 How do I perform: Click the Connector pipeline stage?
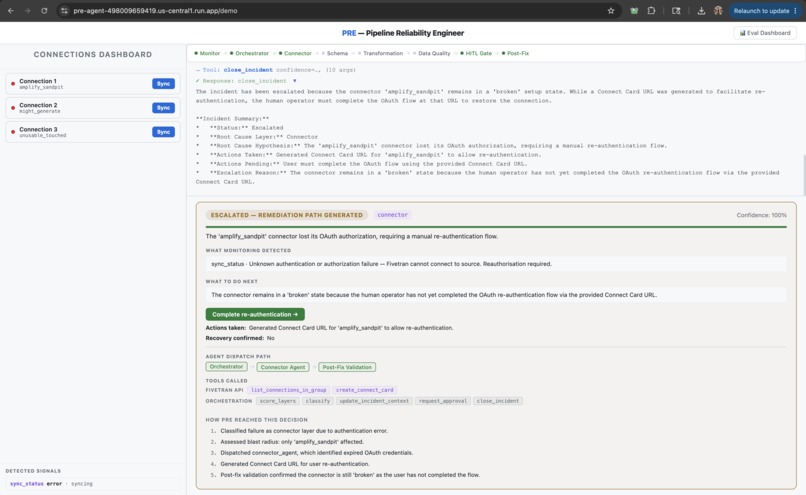(x=295, y=53)
